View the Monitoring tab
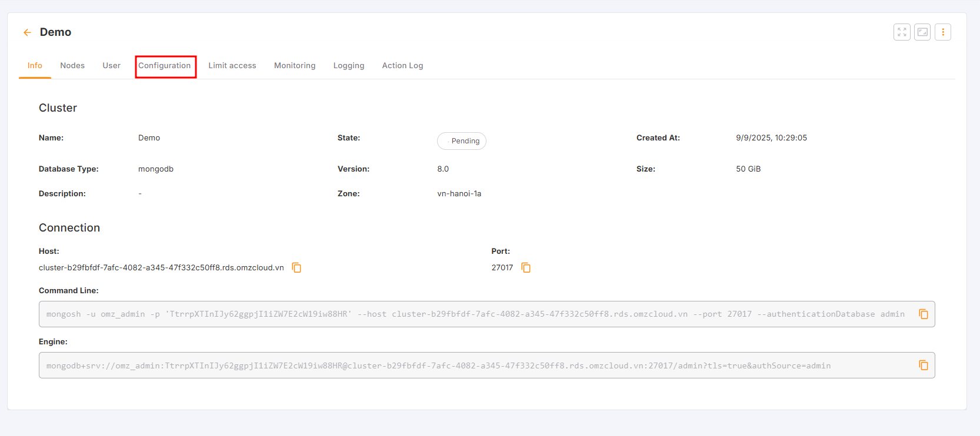The width and height of the screenshot is (980, 436). click(x=295, y=65)
